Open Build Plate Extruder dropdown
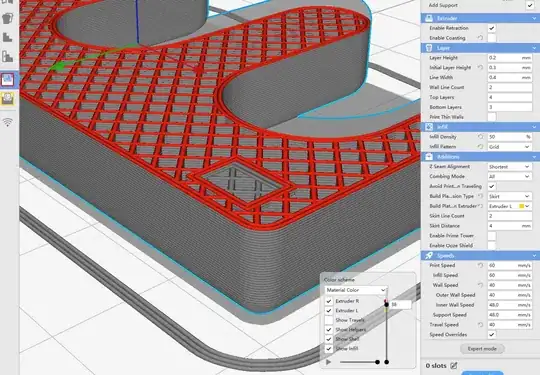The height and width of the screenshot is (375, 540). (510, 206)
